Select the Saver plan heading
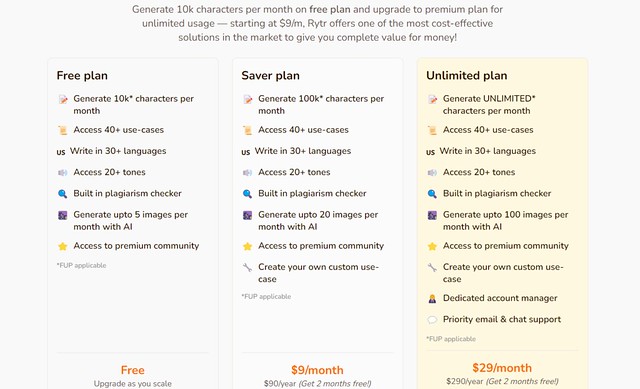The image size is (640, 389). [270, 76]
